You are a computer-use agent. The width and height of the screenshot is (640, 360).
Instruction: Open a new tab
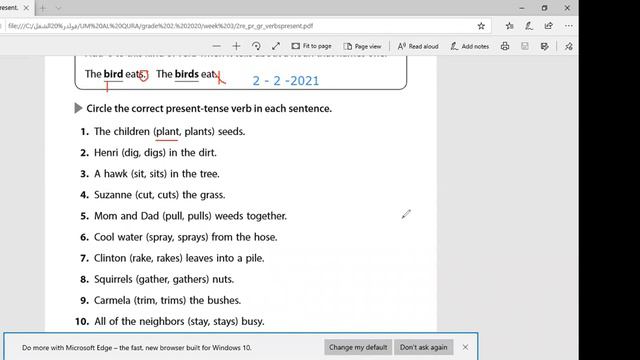coord(43,8)
